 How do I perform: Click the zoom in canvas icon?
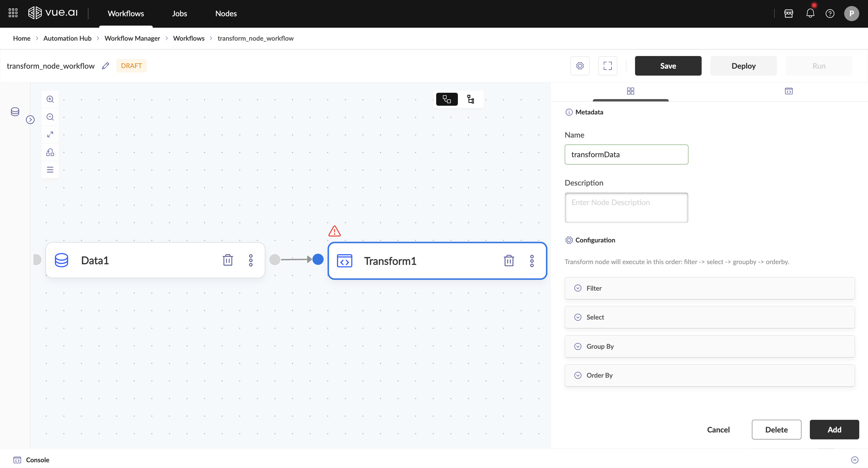pyautogui.click(x=50, y=99)
